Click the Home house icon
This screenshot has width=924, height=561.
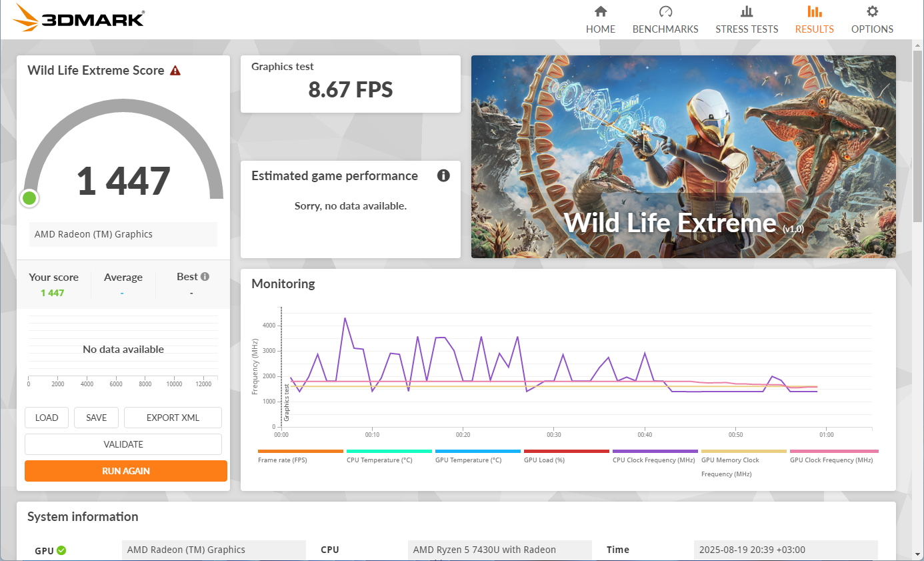click(601, 11)
